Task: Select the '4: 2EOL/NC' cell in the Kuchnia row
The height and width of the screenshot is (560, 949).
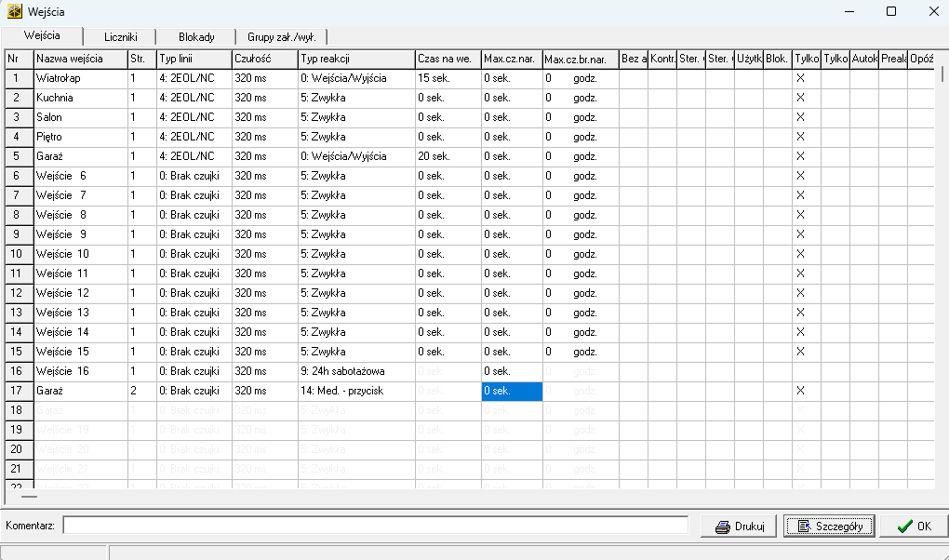Action: pyautogui.click(x=194, y=98)
